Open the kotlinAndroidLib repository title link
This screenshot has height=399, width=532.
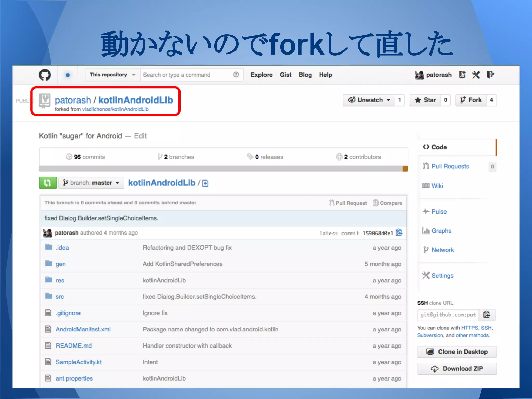click(136, 100)
